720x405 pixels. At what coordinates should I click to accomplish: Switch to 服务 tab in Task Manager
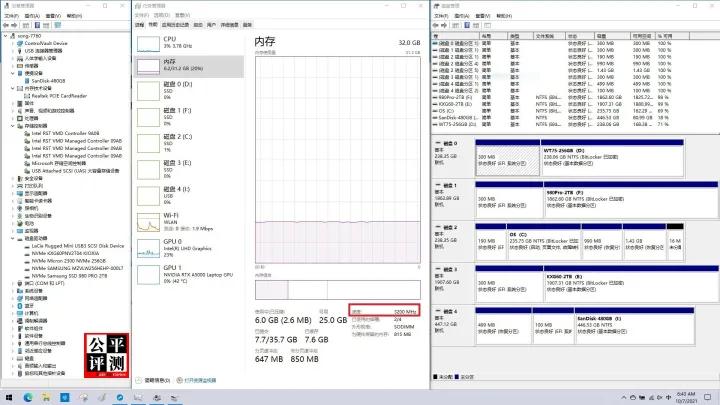point(247,25)
